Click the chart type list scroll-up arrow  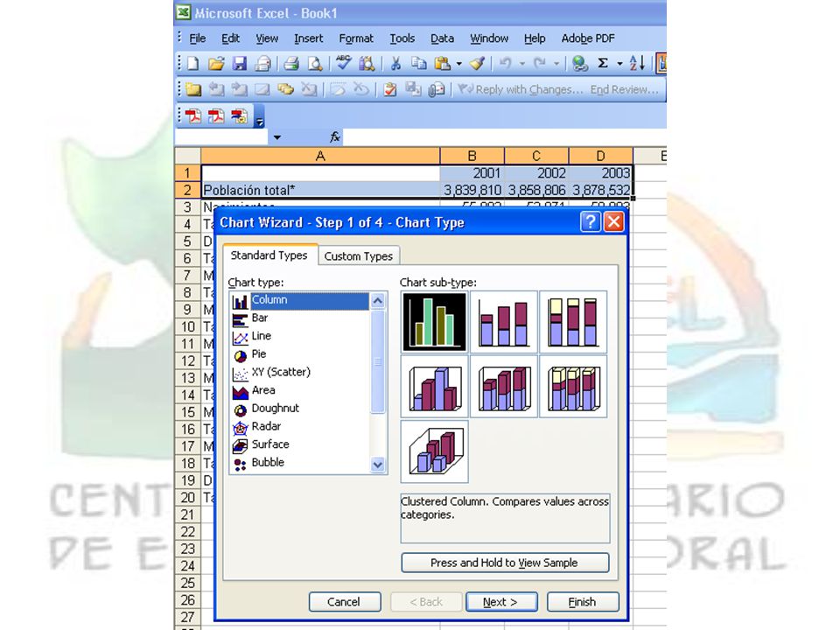(x=378, y=301)
